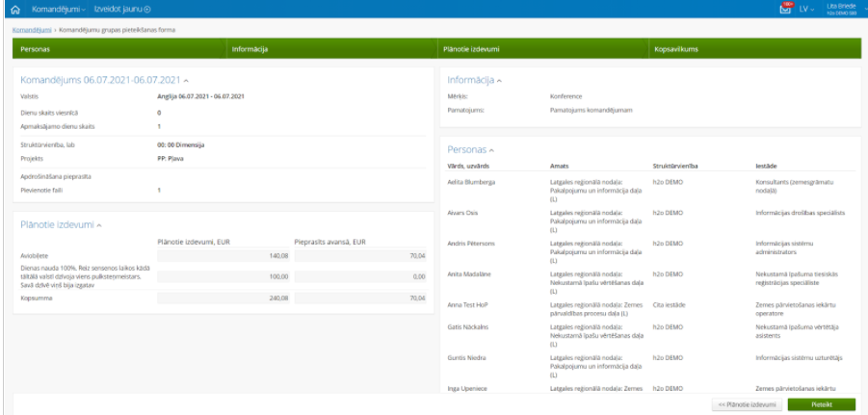Collapse the Personas list panel

click(491, 150)
